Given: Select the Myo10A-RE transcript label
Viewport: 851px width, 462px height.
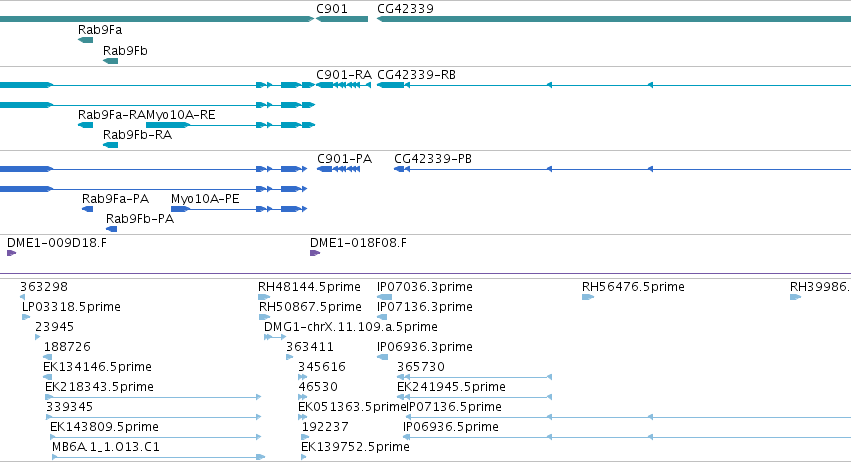Looking at the screenshot, I should 181,115.
